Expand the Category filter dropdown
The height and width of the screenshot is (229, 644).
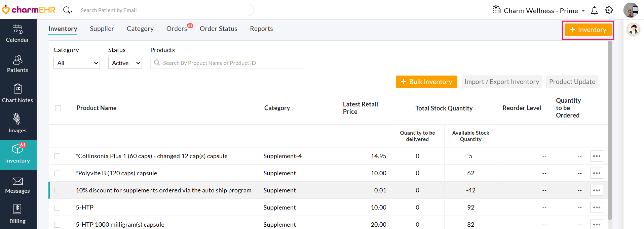pyautogui.click(x=77, y=63)
